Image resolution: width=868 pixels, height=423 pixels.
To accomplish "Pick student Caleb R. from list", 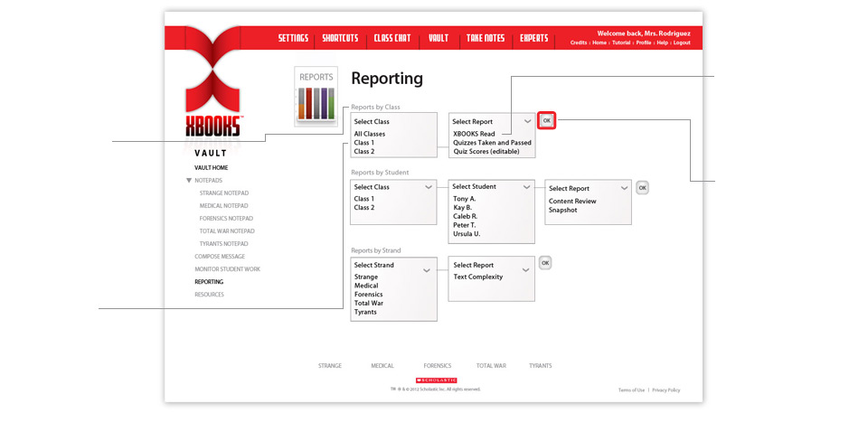I will [466, 216].
